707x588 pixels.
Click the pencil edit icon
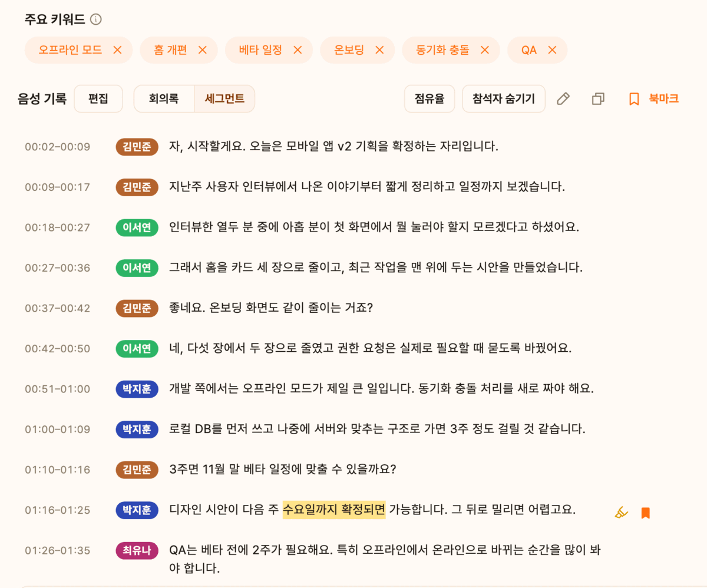(563, 98)
